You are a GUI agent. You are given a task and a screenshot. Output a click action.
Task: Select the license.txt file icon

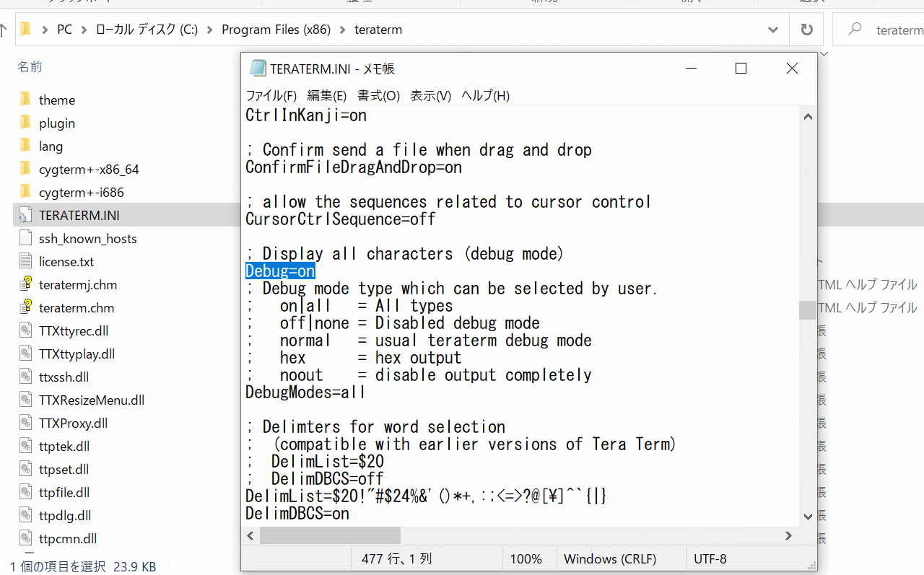point(25,261)
